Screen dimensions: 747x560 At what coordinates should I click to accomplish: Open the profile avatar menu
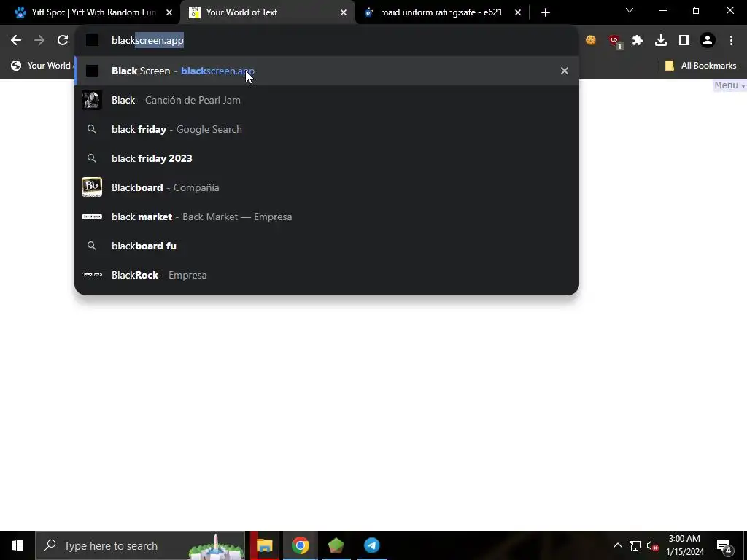(708, 41)
